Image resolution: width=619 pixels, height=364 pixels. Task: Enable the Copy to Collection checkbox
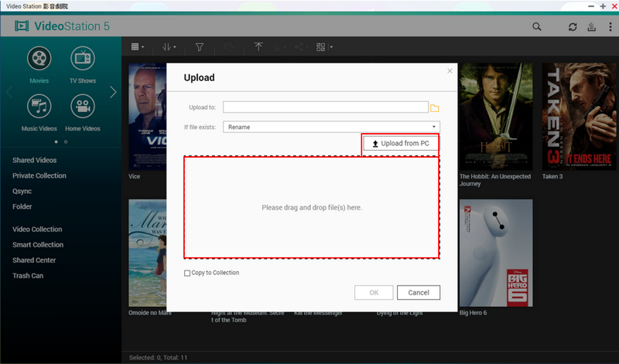tap(187, 273)
